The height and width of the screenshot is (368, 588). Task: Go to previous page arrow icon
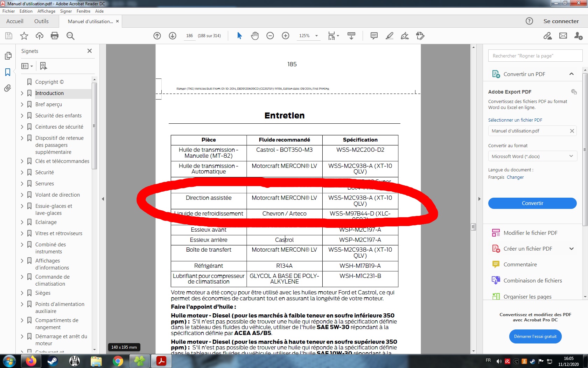[x=157, y=36]
